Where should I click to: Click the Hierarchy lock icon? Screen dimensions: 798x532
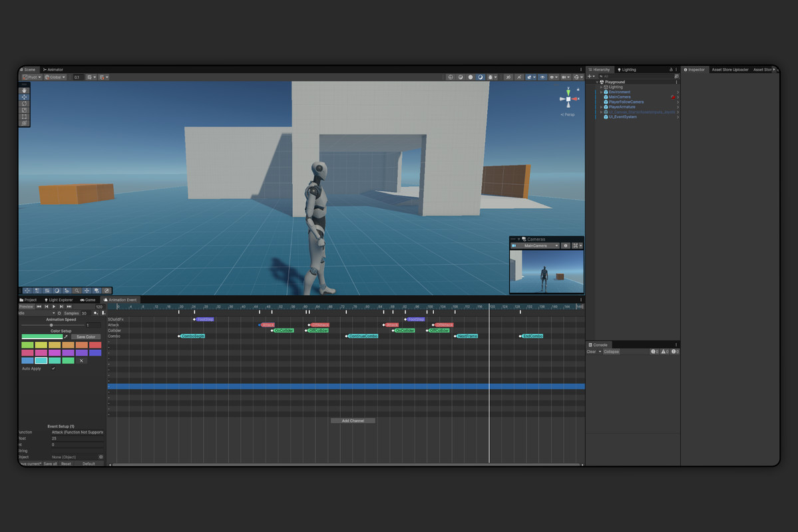(x=671, y=70)
